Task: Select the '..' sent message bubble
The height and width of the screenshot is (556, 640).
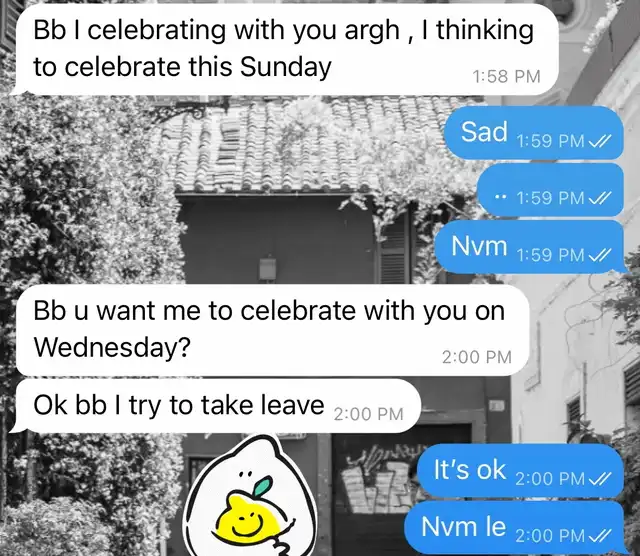Action: pyautogui.click(x=550, y=189)
